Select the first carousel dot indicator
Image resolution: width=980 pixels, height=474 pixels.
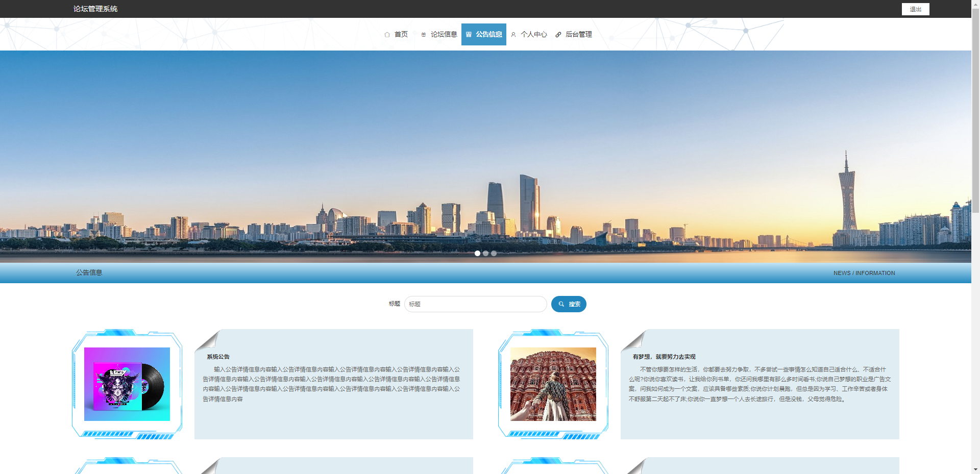(477, 253)
